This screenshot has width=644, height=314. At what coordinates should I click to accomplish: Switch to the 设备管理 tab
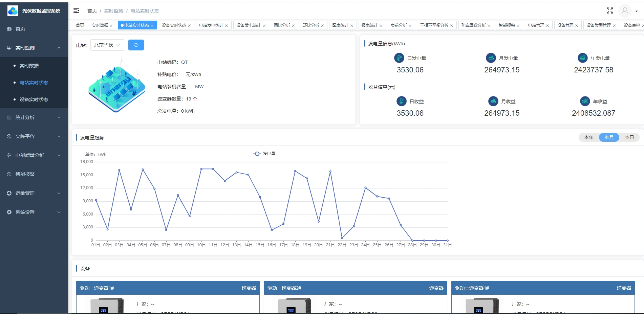coord(567,25)
